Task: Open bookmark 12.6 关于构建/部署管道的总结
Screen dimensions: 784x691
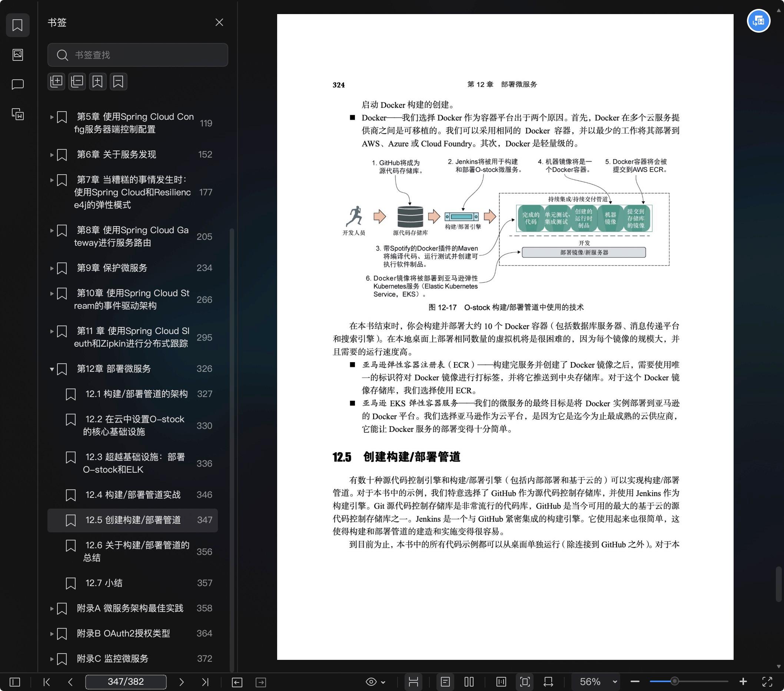Action: click(x=132, y=551)
